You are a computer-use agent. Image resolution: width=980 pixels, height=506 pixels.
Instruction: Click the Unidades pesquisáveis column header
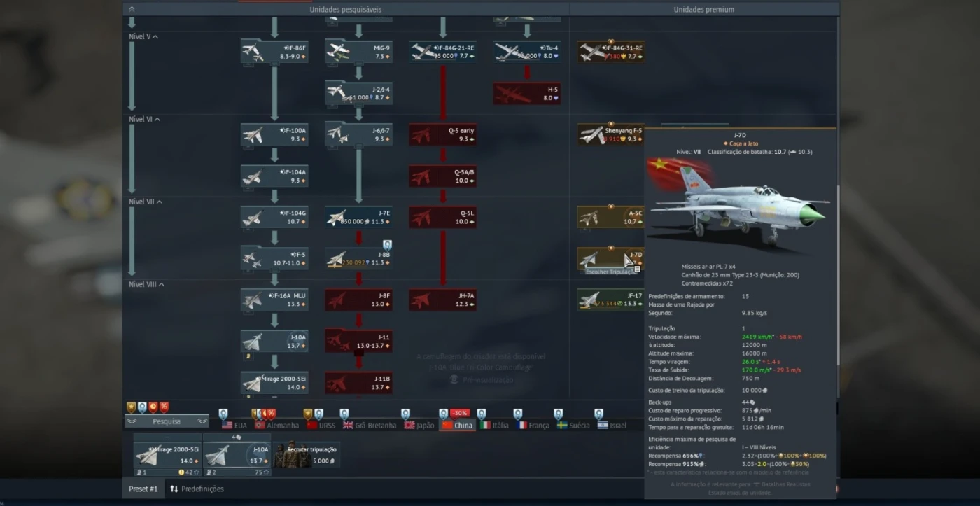[346, 10]
